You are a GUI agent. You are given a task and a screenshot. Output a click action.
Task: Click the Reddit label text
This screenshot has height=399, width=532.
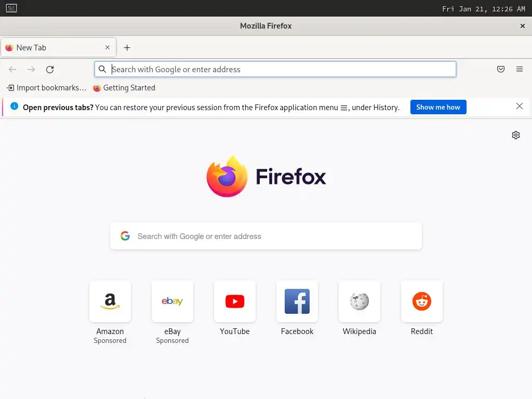422,331
